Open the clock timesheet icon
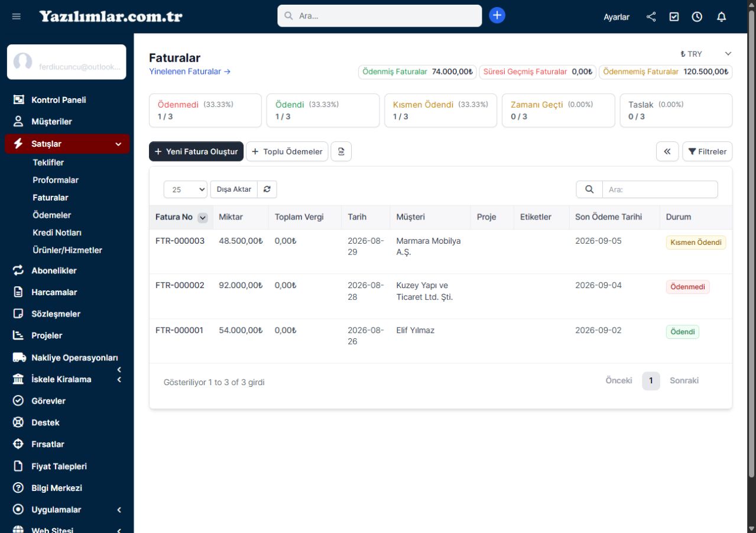The image size is (756, 533). click(697, 17)
